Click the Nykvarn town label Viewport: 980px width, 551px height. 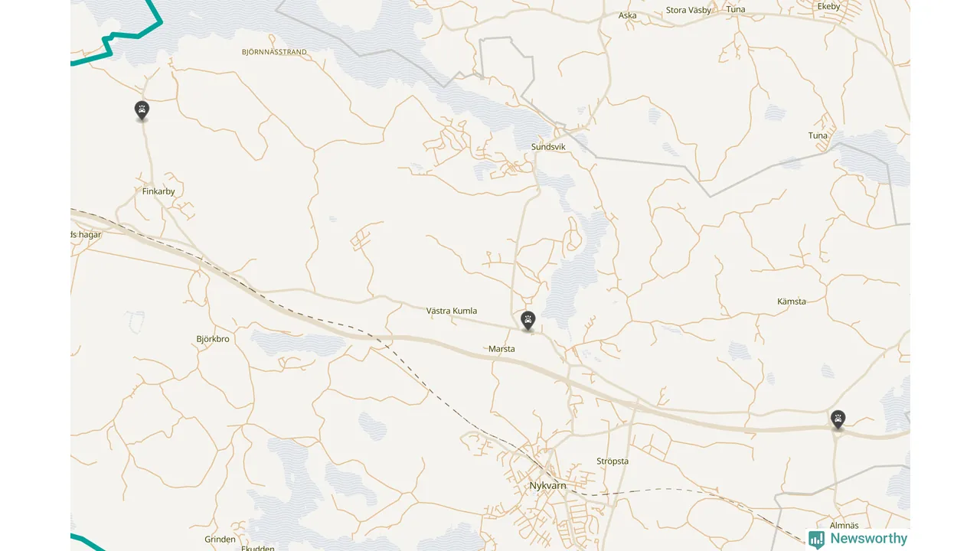547,486
